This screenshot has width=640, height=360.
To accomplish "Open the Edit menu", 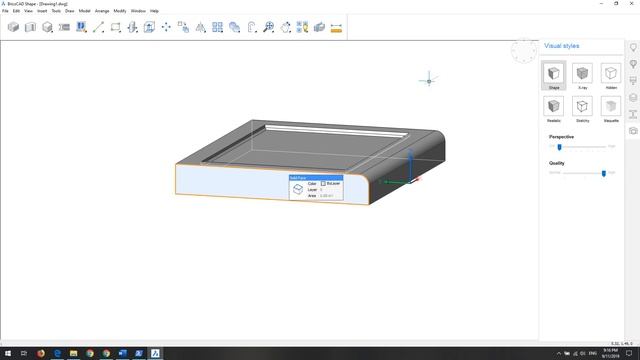I will tap(16, 11).
